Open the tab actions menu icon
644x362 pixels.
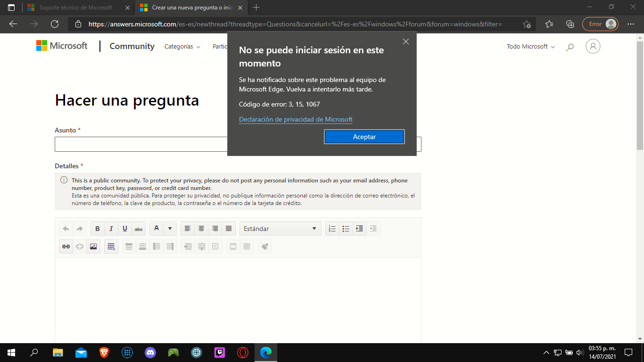point(11,8)
